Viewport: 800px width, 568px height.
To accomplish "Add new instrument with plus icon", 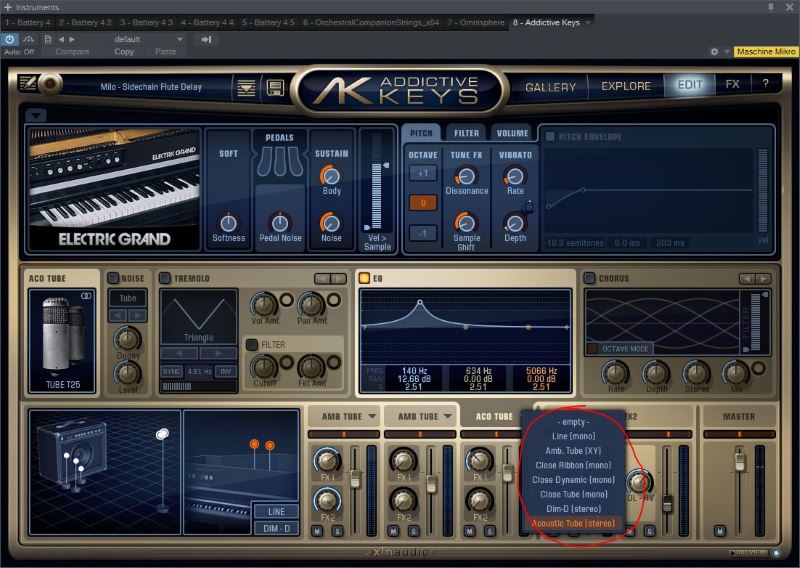I will (8, 7).
